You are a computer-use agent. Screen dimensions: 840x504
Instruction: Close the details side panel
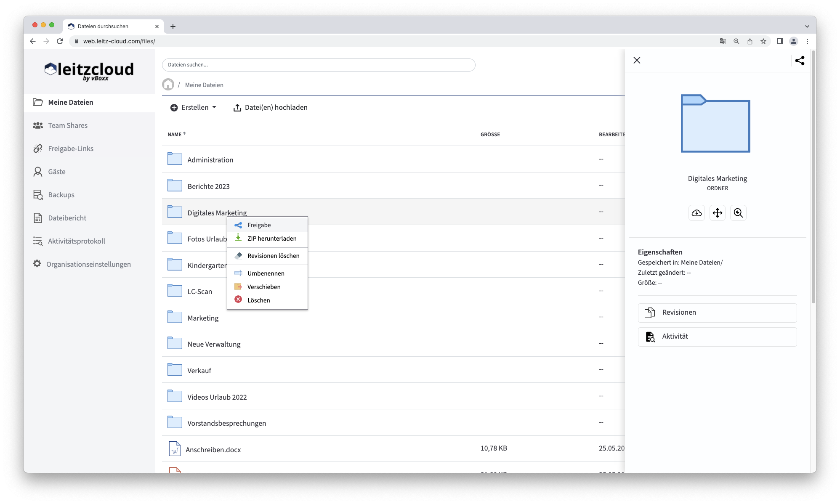click(637, 60)
